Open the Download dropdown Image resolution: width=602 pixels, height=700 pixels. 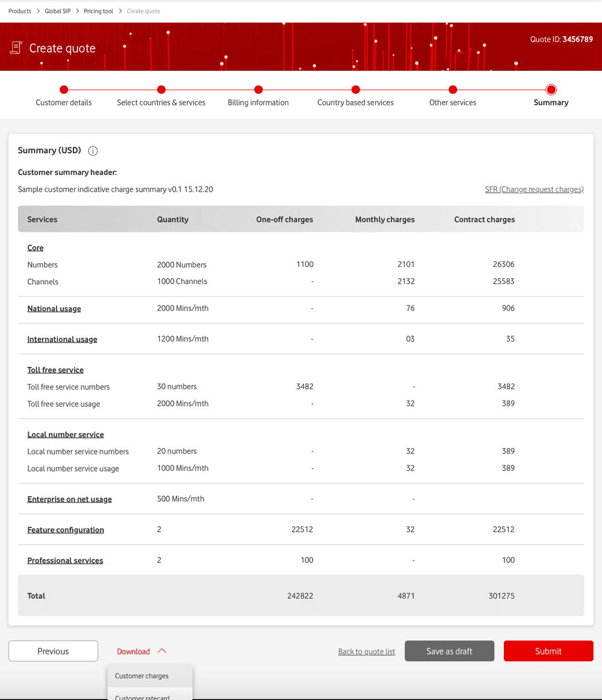tap(142, 652)
